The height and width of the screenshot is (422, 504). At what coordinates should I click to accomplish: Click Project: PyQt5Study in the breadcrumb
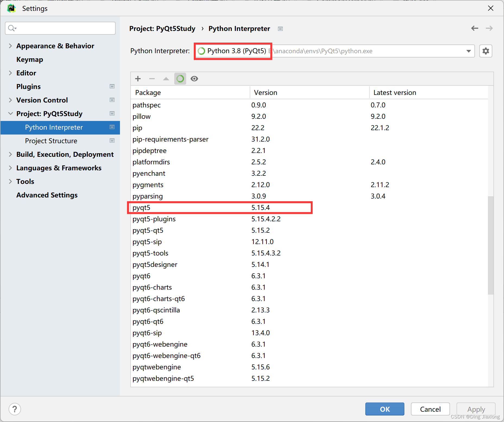point(162,29)
